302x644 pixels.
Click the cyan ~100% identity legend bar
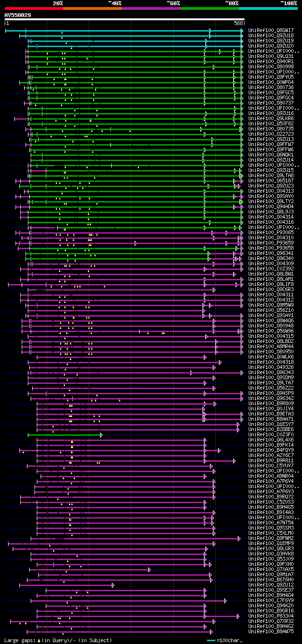pos(268,8)
